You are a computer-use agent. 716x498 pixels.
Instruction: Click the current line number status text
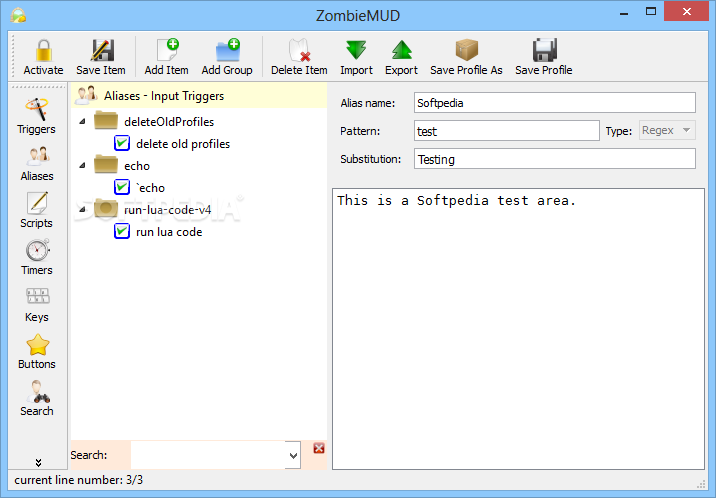tap(79, 480)
